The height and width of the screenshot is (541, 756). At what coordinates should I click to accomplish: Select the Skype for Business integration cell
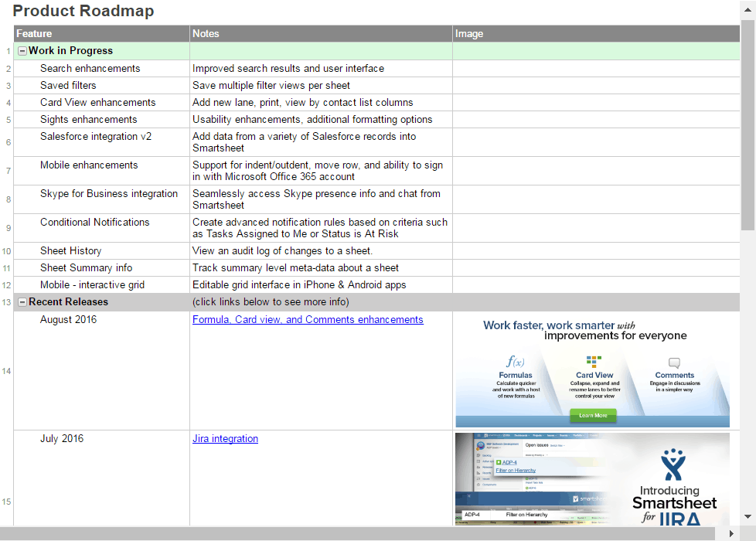pos(102,199)
